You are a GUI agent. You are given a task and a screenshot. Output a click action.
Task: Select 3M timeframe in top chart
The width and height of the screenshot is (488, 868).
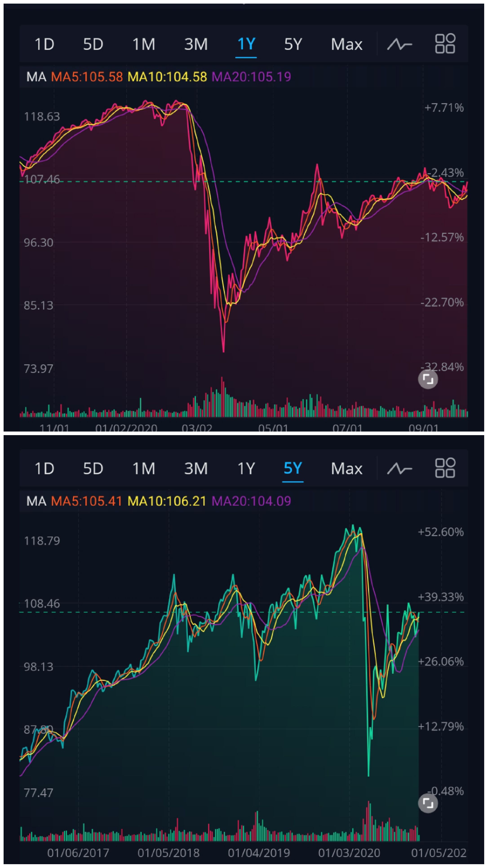click(x=196, y=44)
